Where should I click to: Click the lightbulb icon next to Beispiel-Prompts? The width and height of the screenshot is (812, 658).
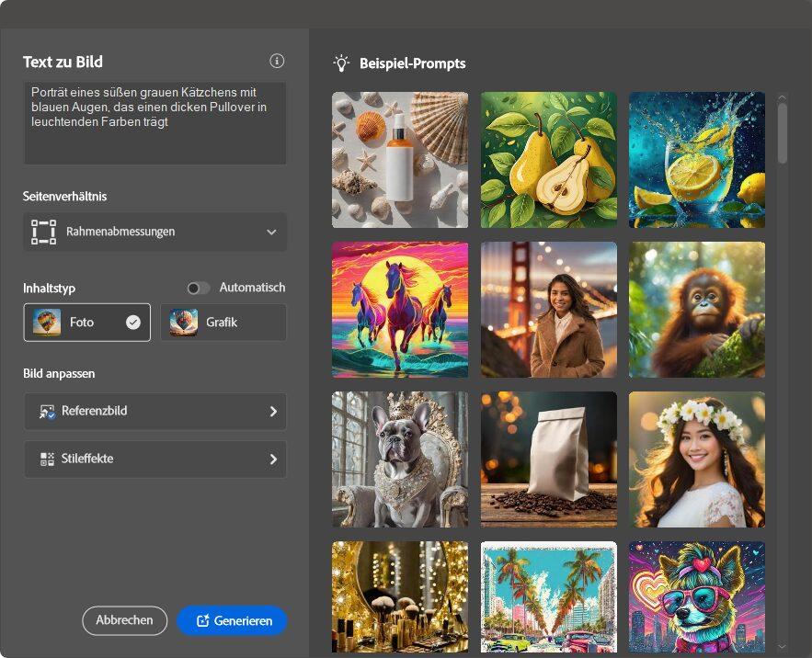341,63
